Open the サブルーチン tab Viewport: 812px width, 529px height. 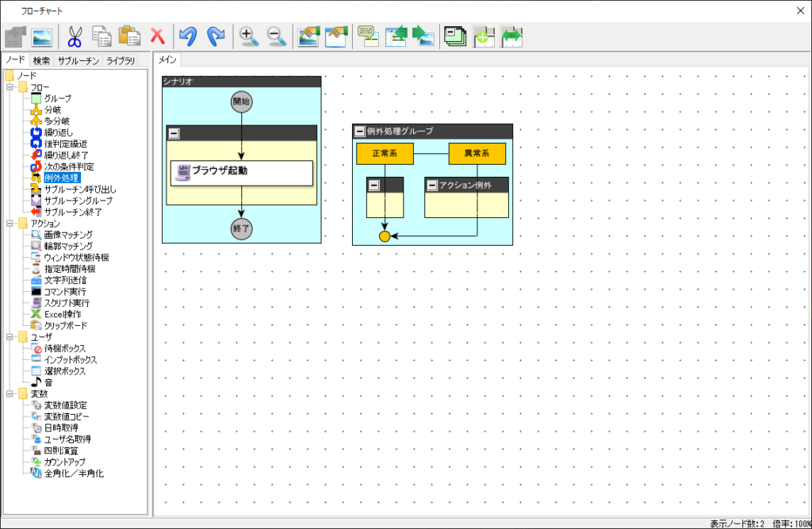79,60
